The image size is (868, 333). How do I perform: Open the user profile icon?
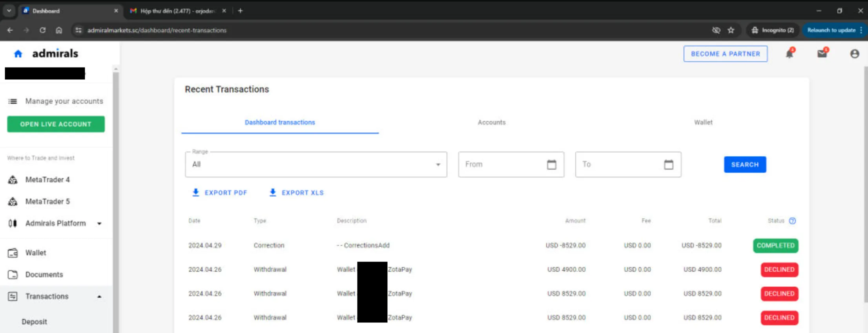click(855, 54)
